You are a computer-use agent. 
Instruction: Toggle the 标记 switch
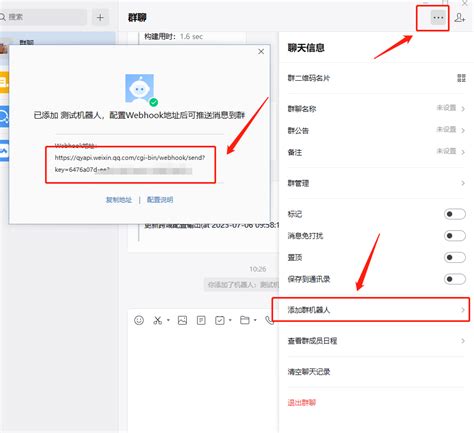tap(455, 214)
